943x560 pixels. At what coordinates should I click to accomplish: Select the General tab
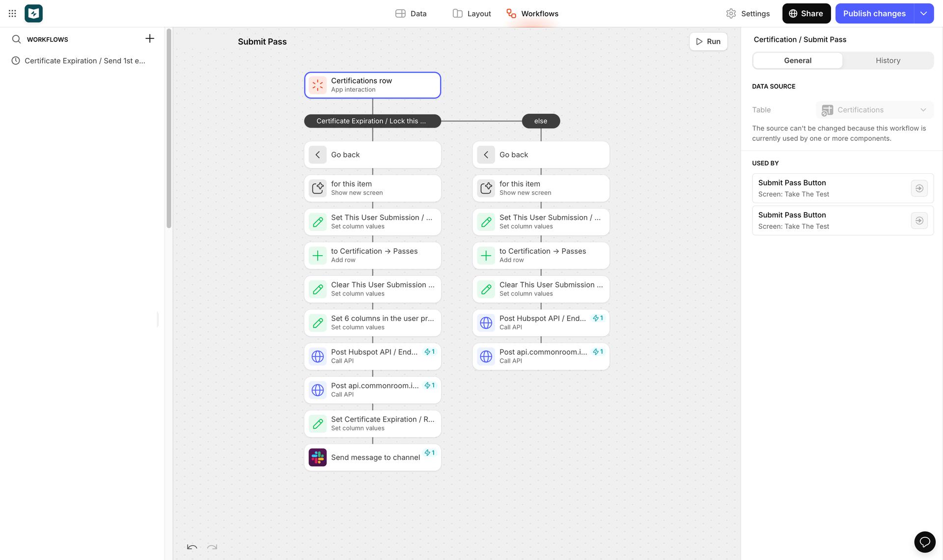pyautogui.click(x=798, y=60)
